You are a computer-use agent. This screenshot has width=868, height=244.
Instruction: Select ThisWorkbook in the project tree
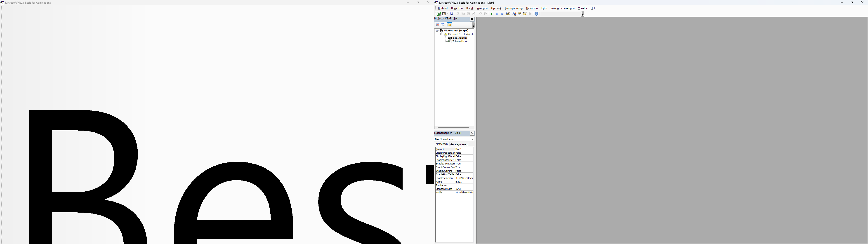coord(460,41)
